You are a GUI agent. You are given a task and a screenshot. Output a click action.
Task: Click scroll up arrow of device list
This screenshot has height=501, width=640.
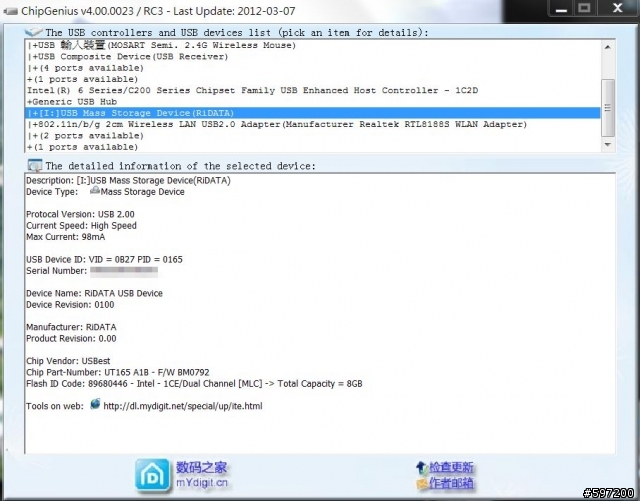(x=607, y=47)
